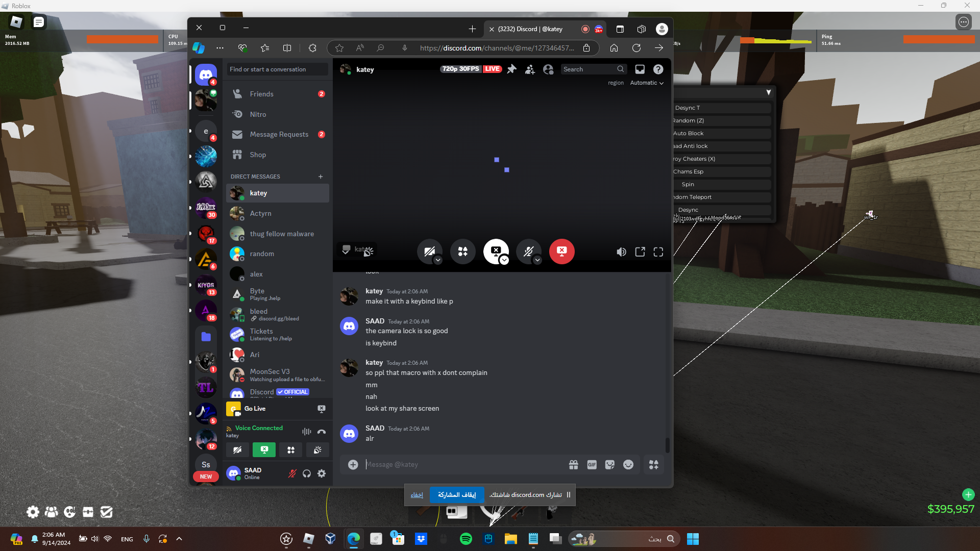Expand screen share options arrow
The image size is (980, 551).
coord(504,260)
